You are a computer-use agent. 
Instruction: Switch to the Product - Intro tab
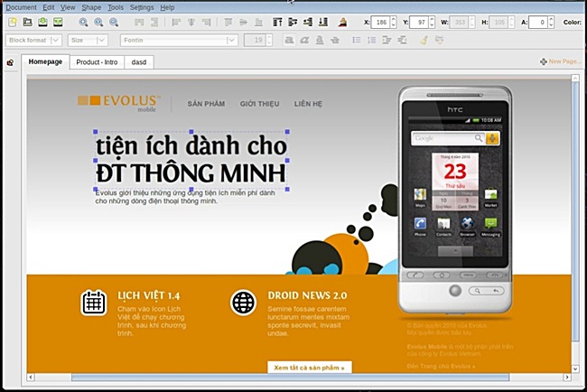point(98,61)
